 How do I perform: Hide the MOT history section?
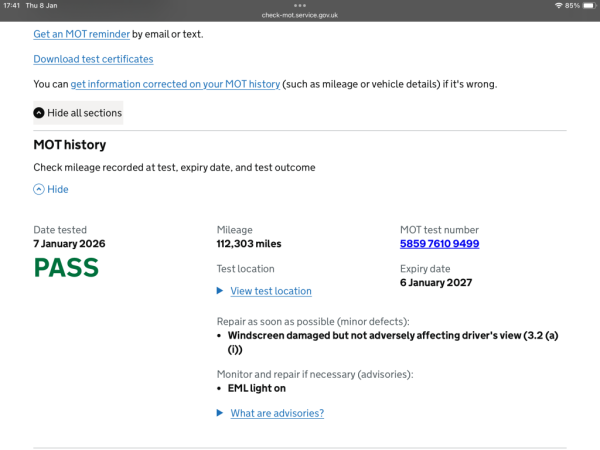coord(58,189)
